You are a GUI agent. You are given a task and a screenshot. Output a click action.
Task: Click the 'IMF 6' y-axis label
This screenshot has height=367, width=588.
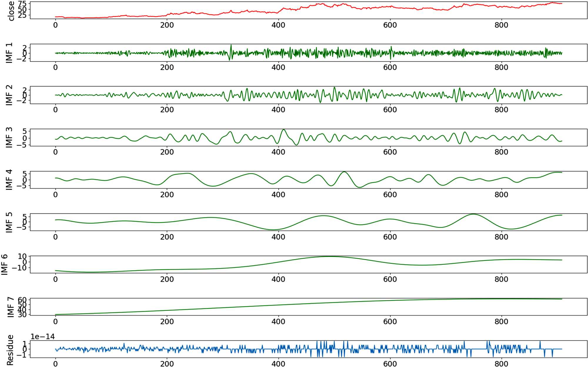click(x=4, y=265)
